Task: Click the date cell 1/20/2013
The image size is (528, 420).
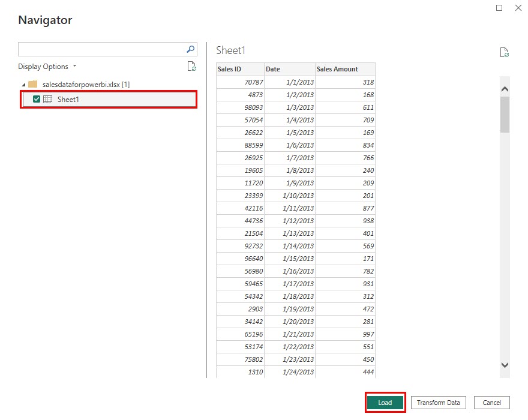Action: click(290, 322)
